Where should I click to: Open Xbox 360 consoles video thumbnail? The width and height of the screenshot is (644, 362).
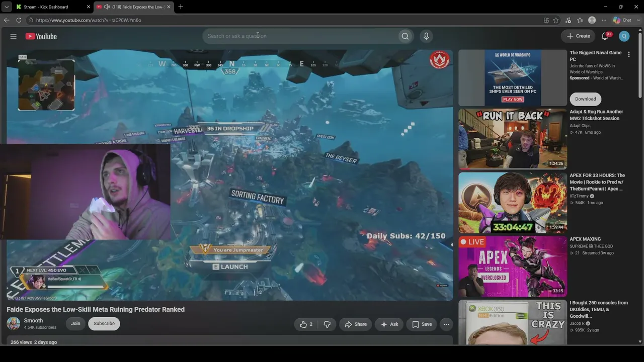[x=513, y=322]
